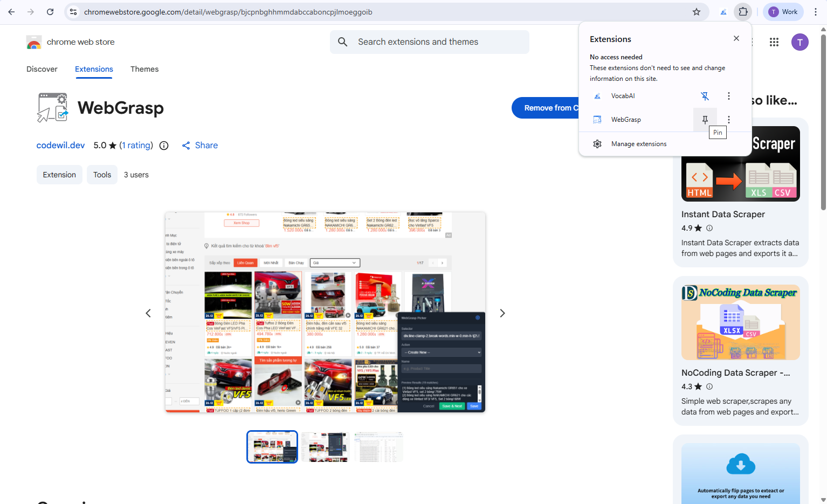Pin the WebGrasp extension to the toolbar
The width and height of the screenshot is (827, 504).
pos(705,119)
